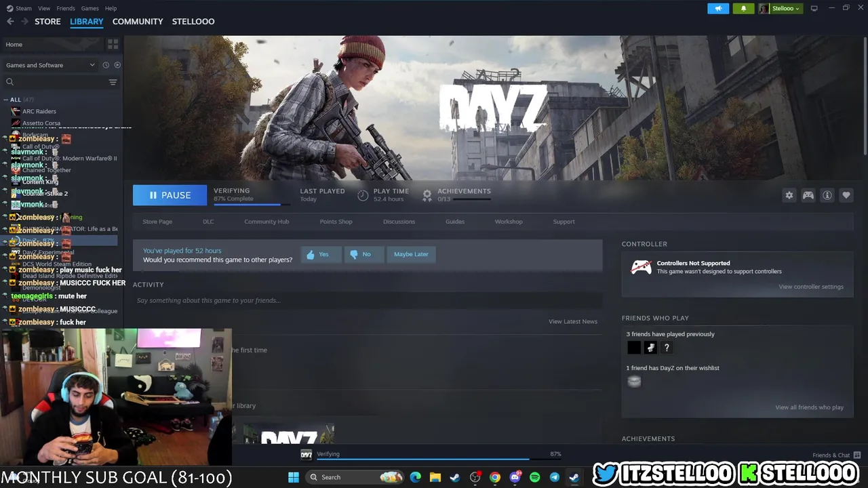
Task: Open the DLC link
Action: point(208,222)
